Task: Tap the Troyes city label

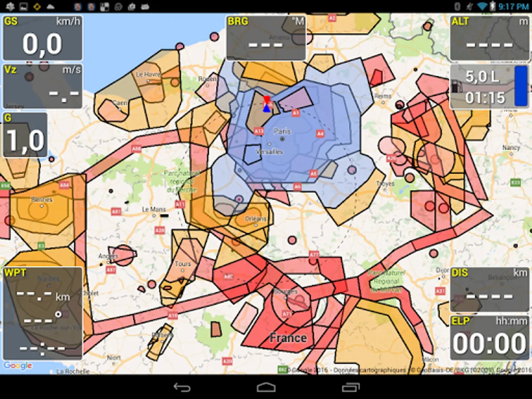Action: coord(385,184)
